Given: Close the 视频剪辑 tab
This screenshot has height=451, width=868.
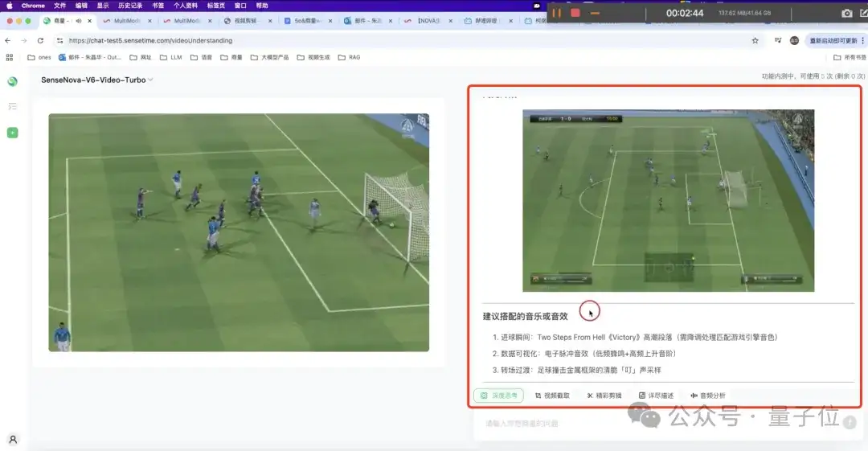Looking at the screenshot, I should 270,21.
